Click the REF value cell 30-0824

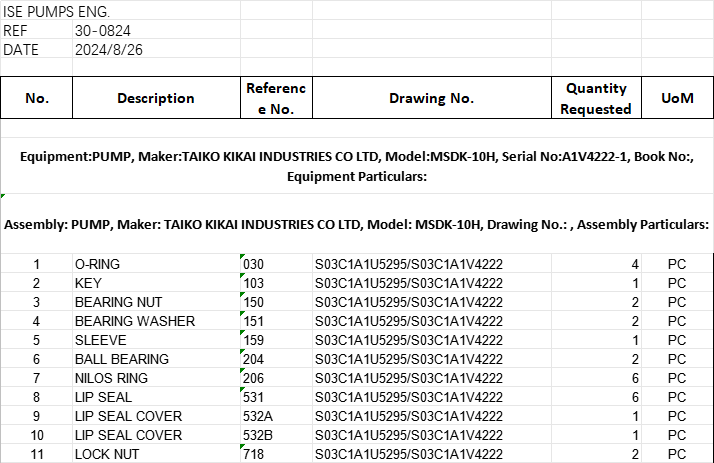point(102,31)
